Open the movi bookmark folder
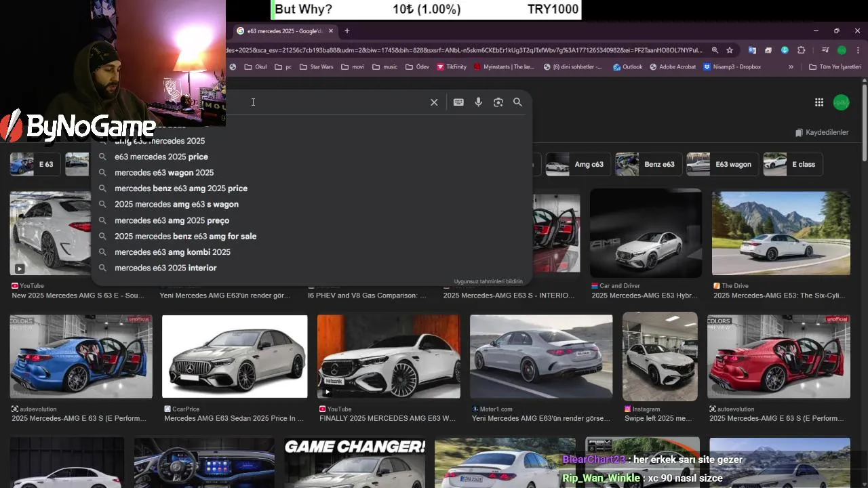The height and width of the screenshot is (488, 868). [x=353, y=67]
